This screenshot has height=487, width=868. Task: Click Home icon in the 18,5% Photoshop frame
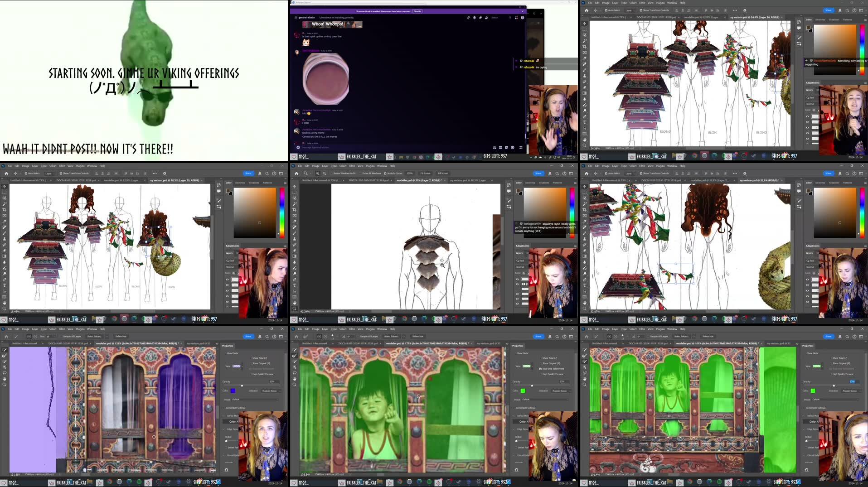tap(6, 174)
